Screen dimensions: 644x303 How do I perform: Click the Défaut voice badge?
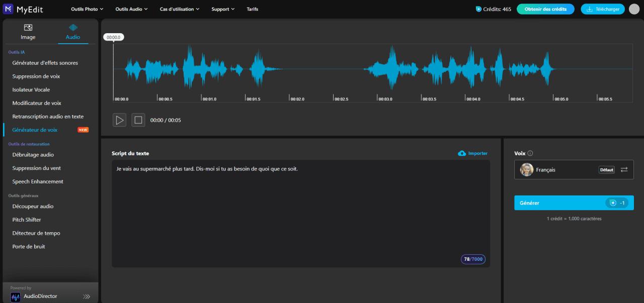point(607,170)
